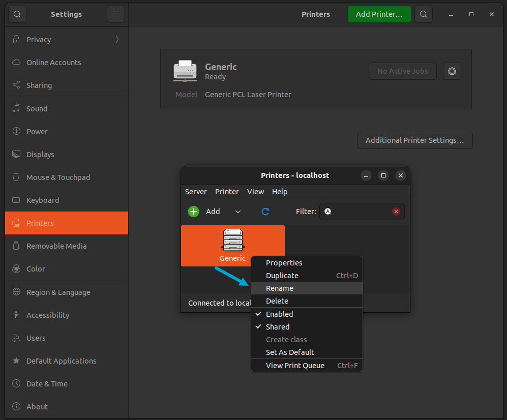
Task: Select the Generic printer icon in the list
Action: pos(232,243)
